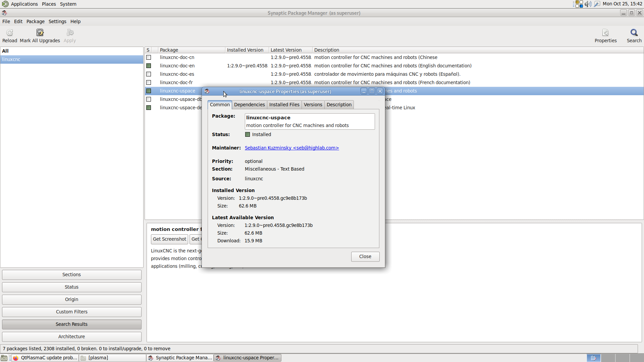This screenshot has width=644, height=362.
Task: Switch to the Common tab
Action: pyautogui.click(x=220, y=105)
